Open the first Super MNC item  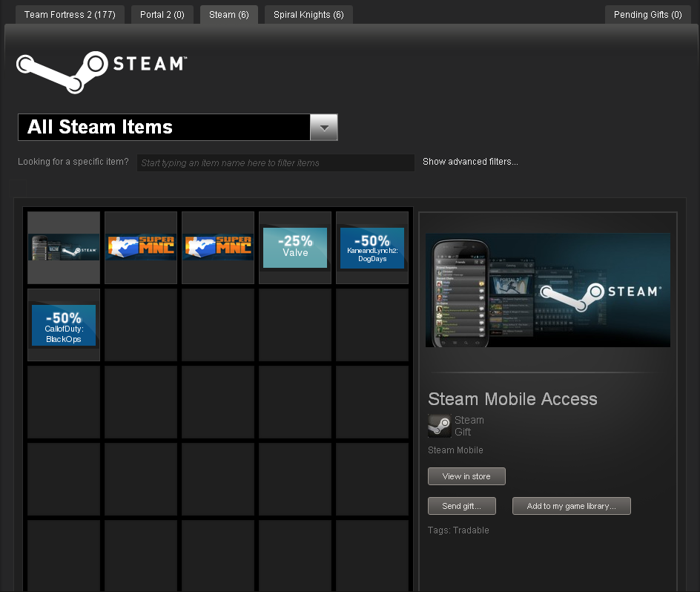click(x=140, y=246)
